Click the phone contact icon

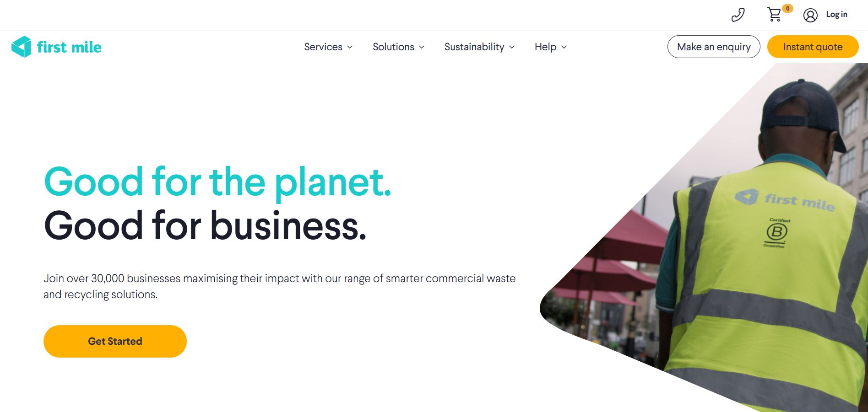738,15
